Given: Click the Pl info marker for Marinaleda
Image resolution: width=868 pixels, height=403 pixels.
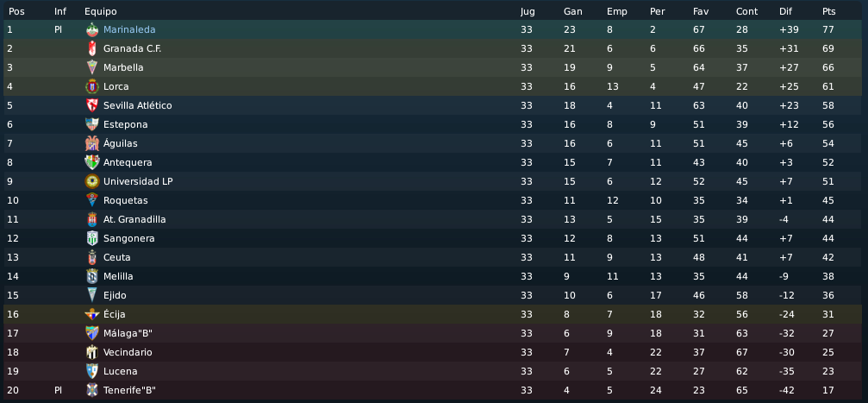Looking at the screenshot, I should [59, 29].
